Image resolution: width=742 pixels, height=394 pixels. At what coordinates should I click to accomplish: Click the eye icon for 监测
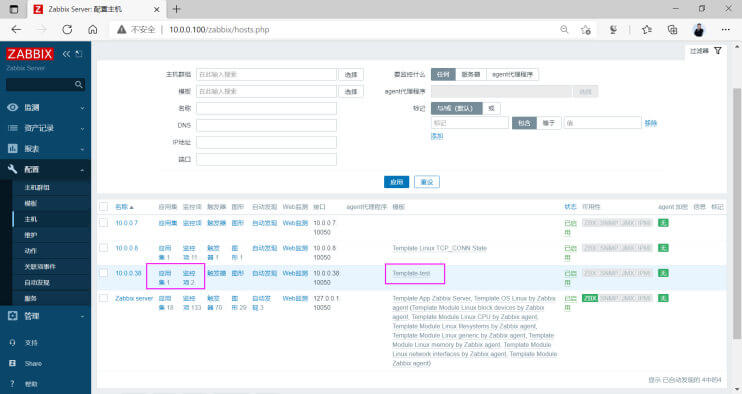click(x=13, y=107)
